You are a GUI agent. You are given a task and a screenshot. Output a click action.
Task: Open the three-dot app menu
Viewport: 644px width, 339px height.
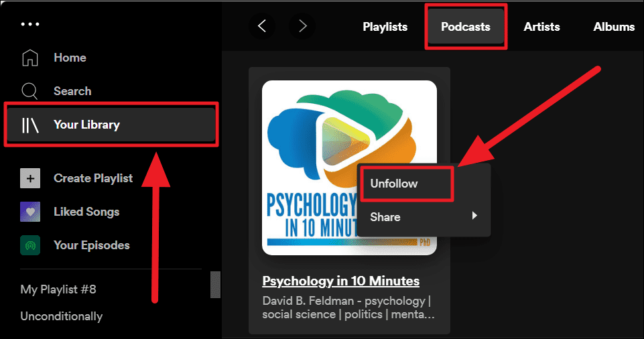30,24
